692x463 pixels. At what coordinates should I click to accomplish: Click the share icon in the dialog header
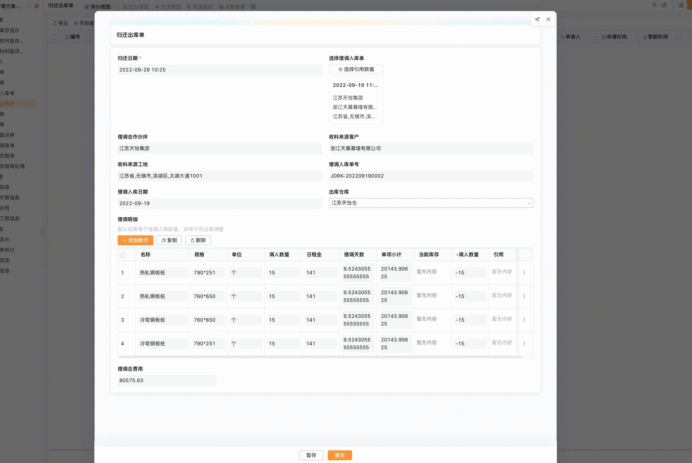click(x=537, y=19)
